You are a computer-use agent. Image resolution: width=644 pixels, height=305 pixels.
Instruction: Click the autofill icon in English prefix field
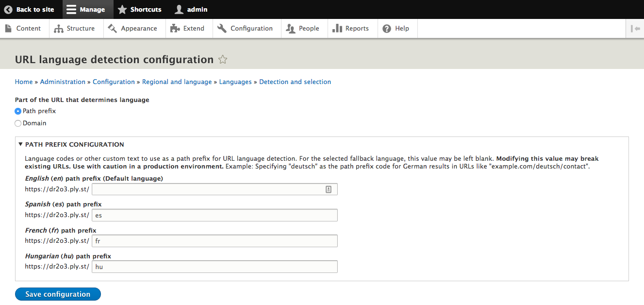point(328,189)
